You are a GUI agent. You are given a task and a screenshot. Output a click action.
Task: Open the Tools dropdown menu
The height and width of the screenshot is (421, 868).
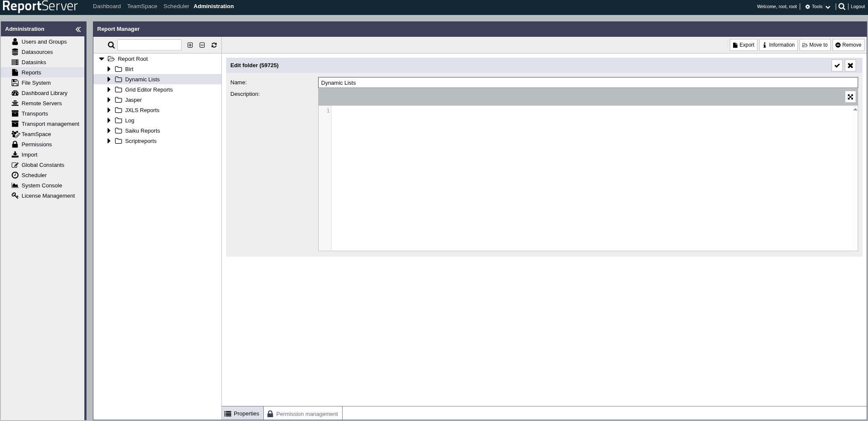[x=817, y=6]
